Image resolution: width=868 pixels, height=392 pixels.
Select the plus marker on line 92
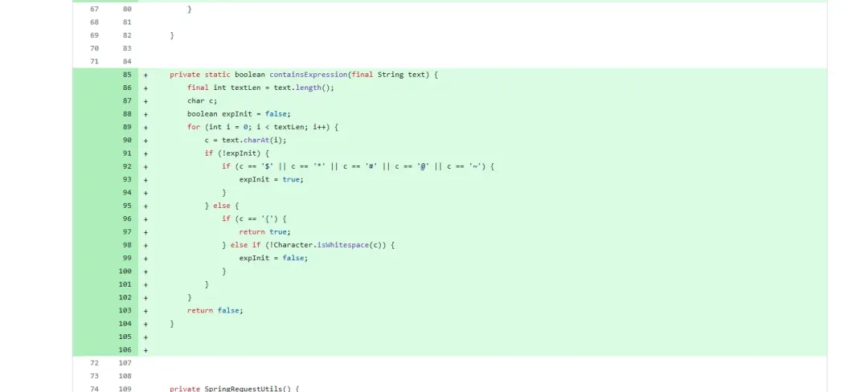[x=146, y=166]
